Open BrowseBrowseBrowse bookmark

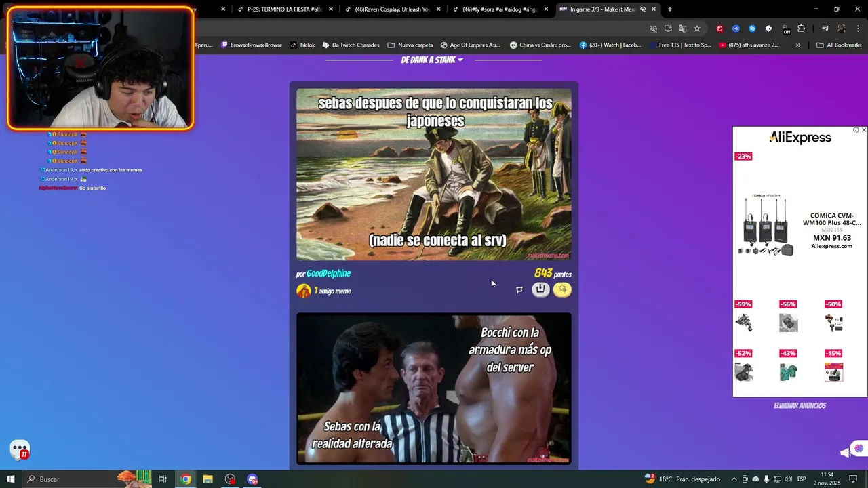click(251, 45)
